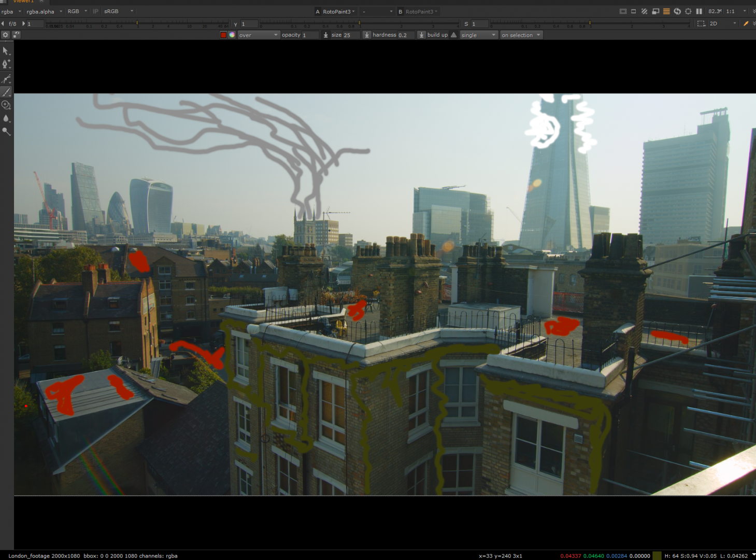
Task: Activate the Brush paint tool
Action: point(6,92)
